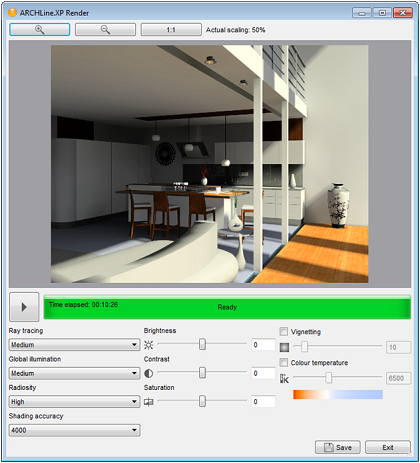
Task: Exit the render window
Action: (x=388, y=447)
